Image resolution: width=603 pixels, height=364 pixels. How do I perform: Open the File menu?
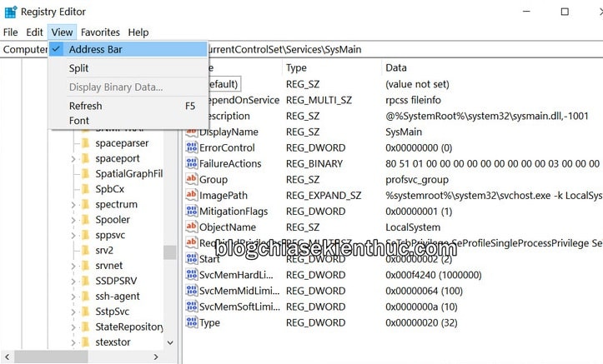(x=10, y=32)
